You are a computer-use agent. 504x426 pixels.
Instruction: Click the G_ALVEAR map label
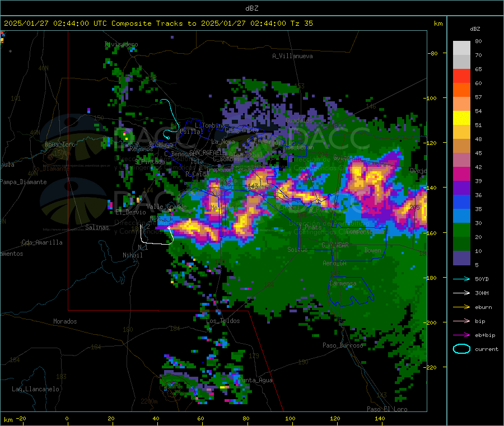click(335, 245)
